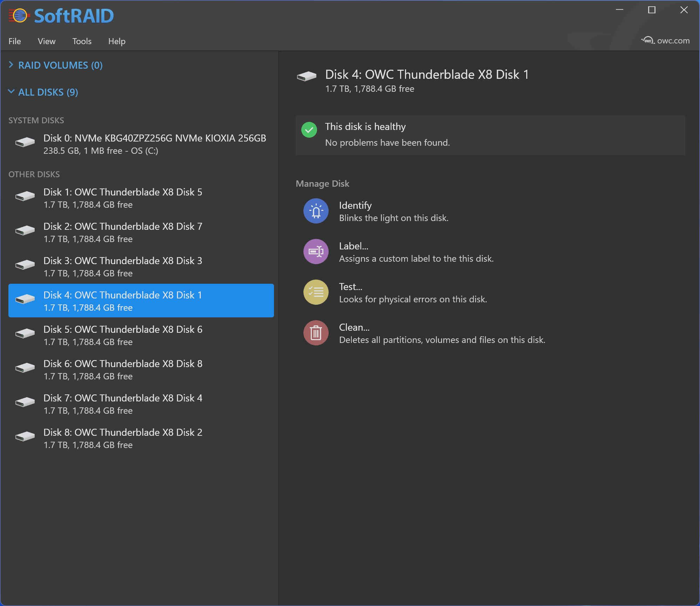
Task: Click the SoftRAID logo icon
Action: point(19,16)
